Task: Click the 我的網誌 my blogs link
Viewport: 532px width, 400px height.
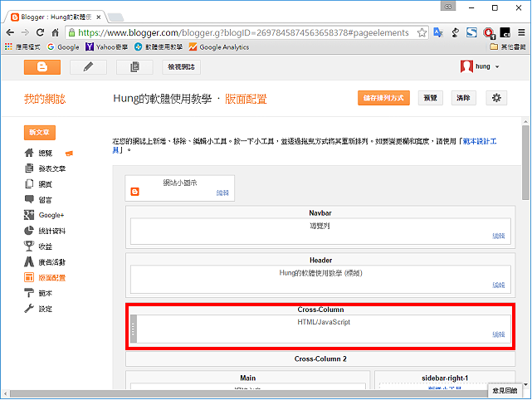Action: coord(45,99)
